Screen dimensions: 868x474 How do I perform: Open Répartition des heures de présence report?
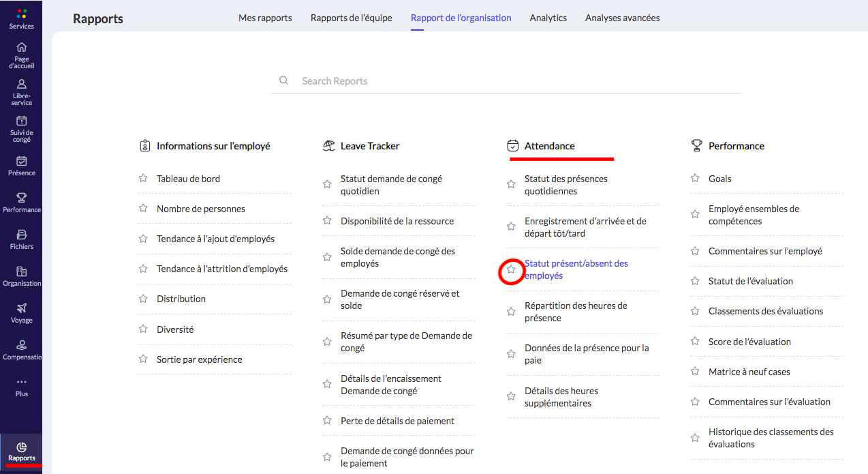(x=576, y=312)
